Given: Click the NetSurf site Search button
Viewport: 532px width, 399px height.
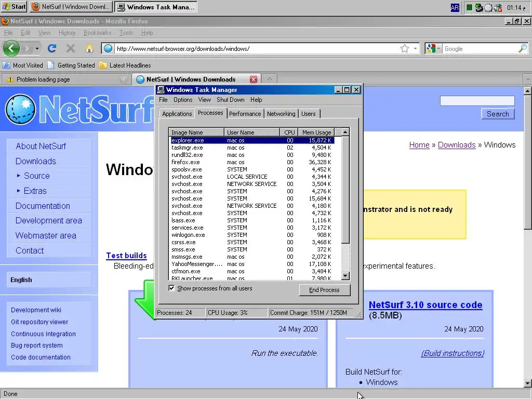Looking at the screenshot, I should point(498,114).
